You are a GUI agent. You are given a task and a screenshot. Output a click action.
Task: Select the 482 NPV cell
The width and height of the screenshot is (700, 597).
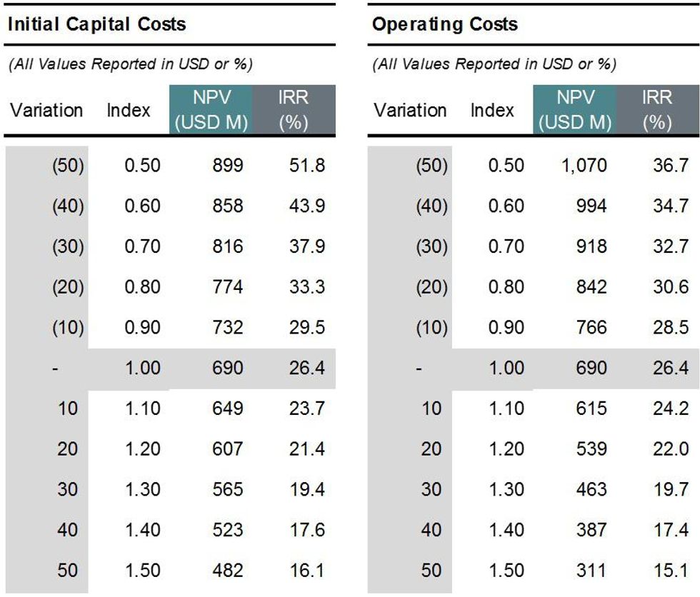[227, 571]
